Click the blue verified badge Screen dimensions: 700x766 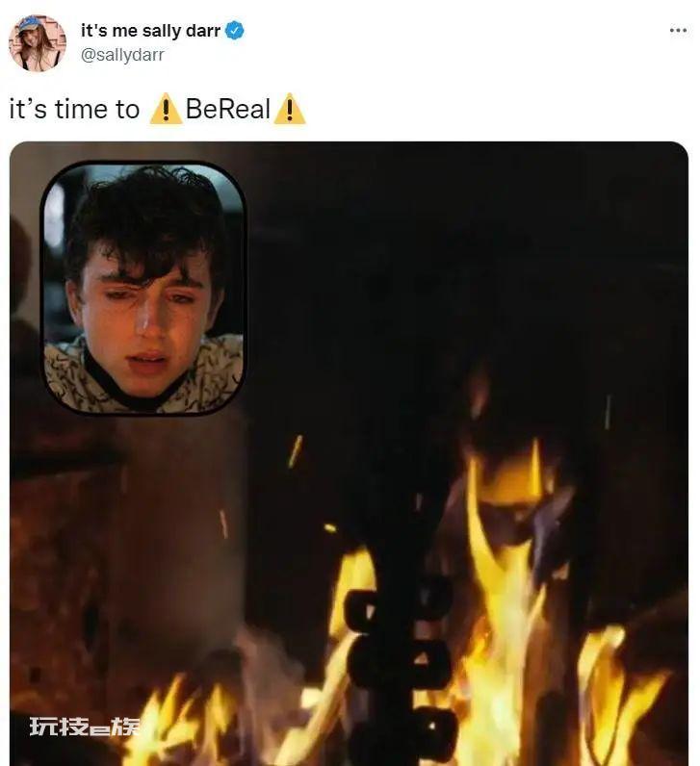point(235,31)
